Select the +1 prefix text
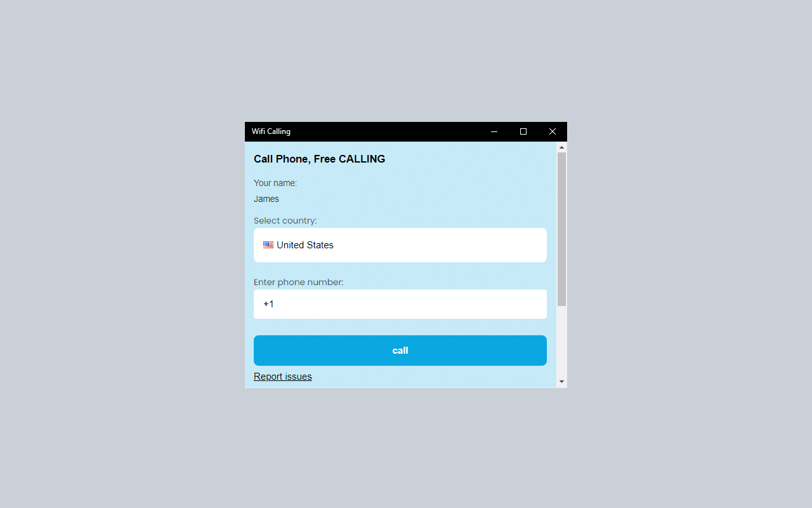Image resolution: width=812 pixels, height=508 pixels. coord(268,304)
